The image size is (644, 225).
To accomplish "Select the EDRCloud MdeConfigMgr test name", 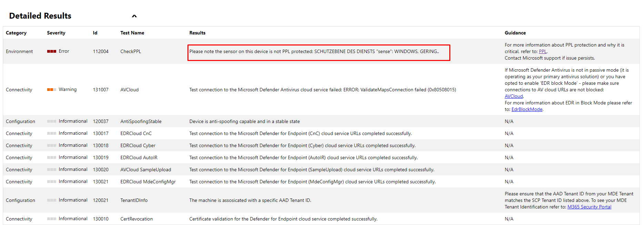I will coord(148,182).
